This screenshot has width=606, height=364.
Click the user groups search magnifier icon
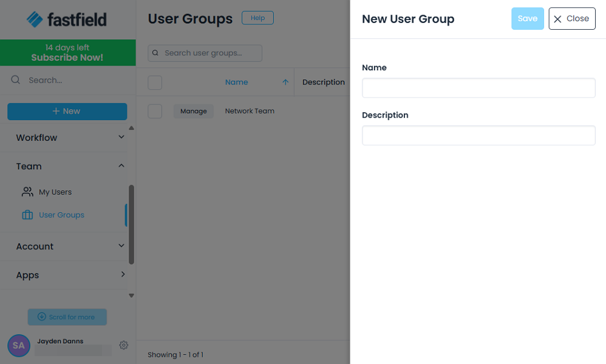pos(155,53)
